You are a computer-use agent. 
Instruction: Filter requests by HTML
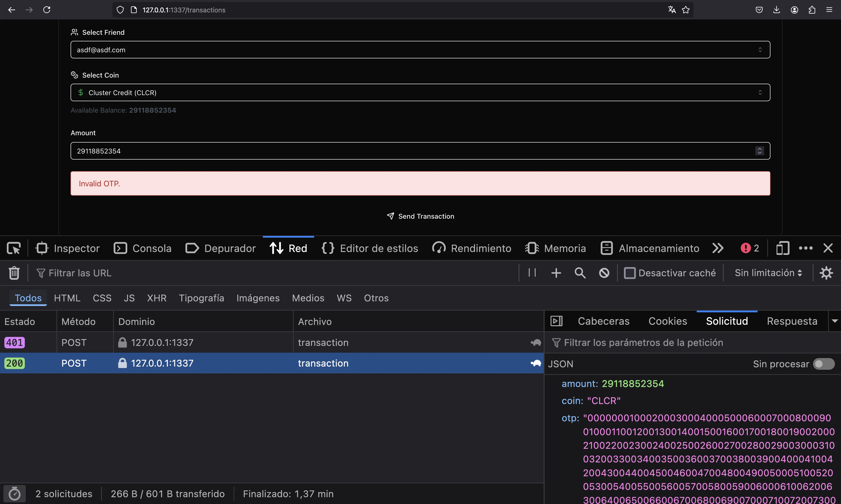(x=67, y=298)
